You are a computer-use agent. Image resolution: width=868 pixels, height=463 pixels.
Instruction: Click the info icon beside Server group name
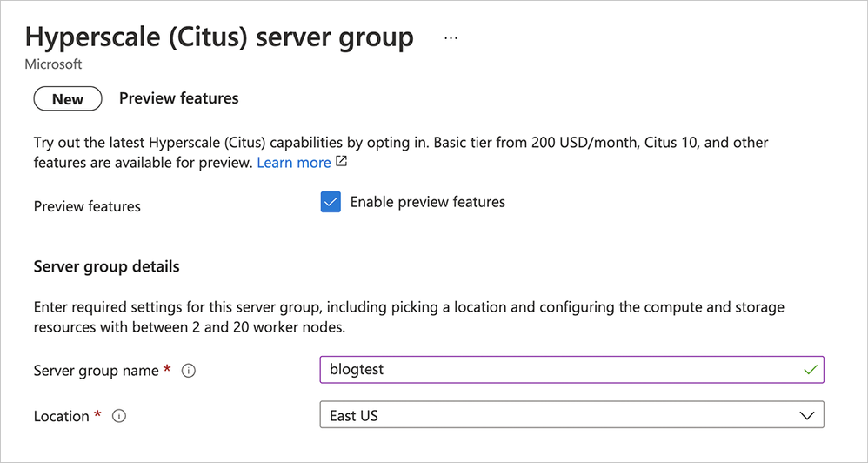click(x=189, y=371)
